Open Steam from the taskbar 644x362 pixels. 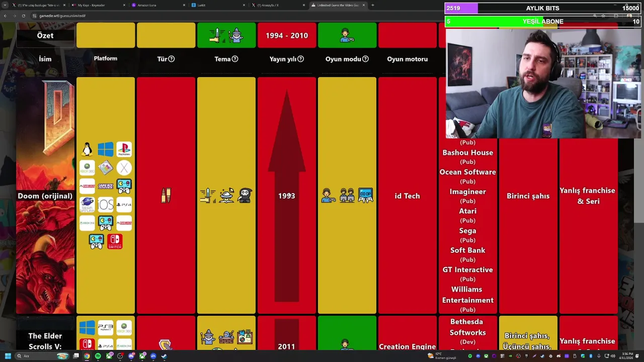click(164, 356)
